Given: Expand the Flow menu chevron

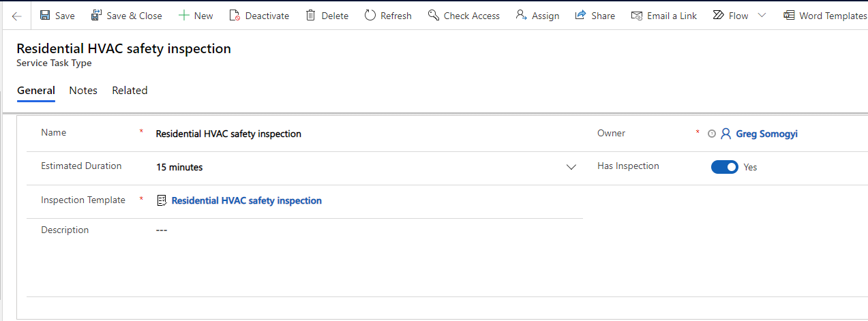Looking at the screenshot, I should click(762, 16).
